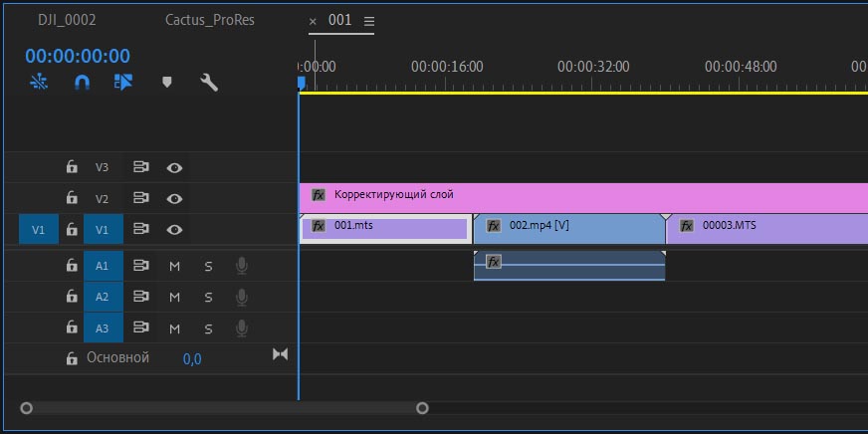
Task: Close the 001 sequence tab
Action: coord(313,21)
